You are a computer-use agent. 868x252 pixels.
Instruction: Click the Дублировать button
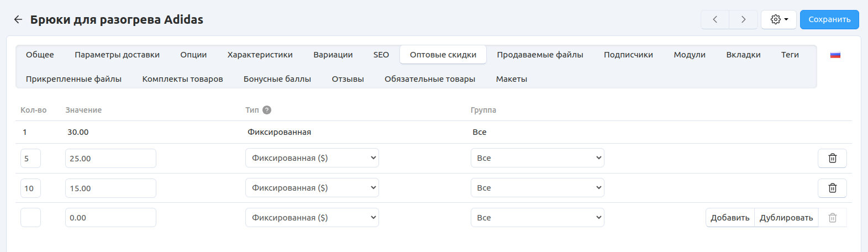tap(786, 218)
